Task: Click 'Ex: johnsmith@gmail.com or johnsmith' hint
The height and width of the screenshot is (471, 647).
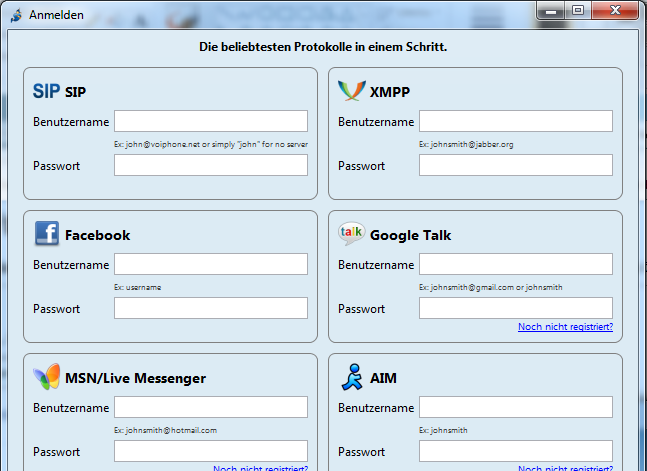Action: click(x=491, y=287)
